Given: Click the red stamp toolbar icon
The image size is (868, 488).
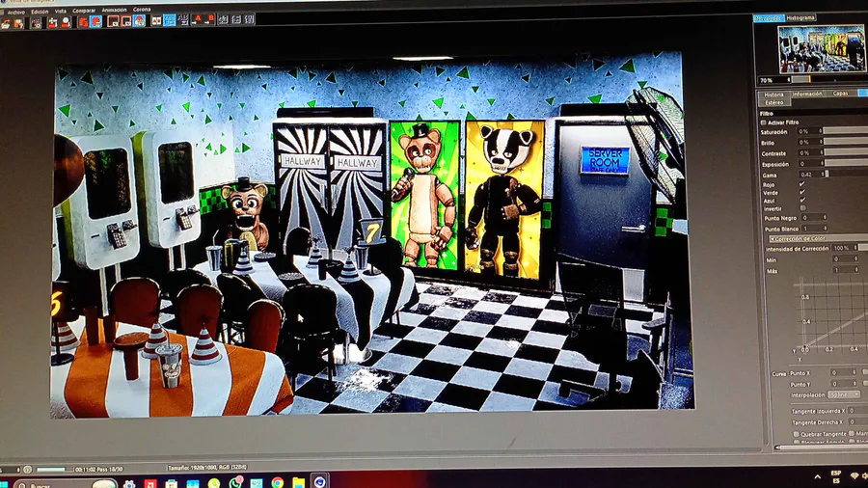Looking at the screenshot, I should pos(66,22).
